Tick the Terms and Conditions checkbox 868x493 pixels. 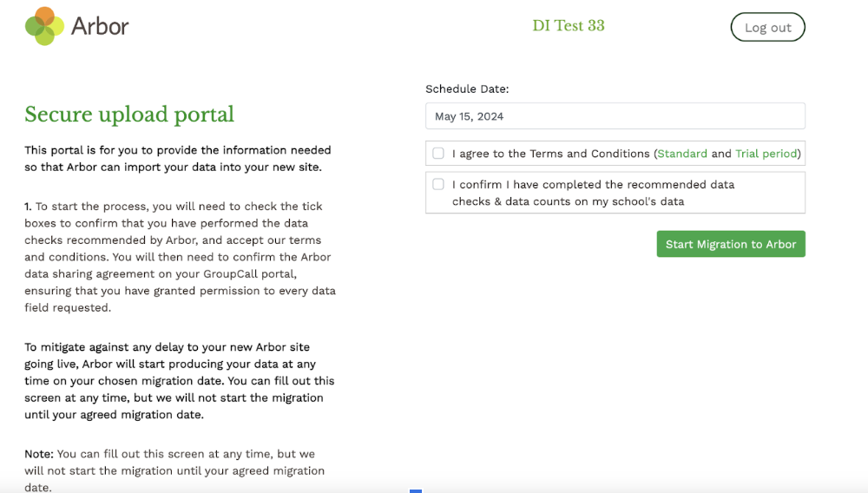pyautogui.click(x=438, y=154)
